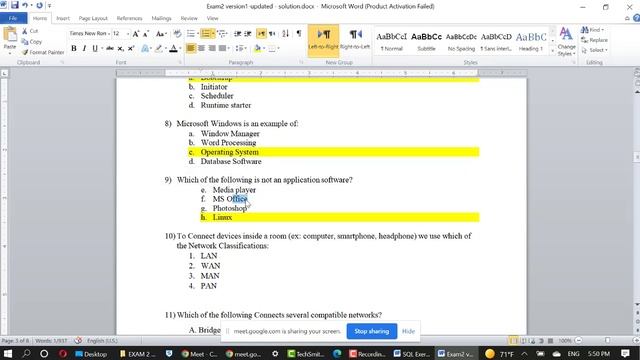Align text to the left

pyautogui.click(x=191, y=48)
